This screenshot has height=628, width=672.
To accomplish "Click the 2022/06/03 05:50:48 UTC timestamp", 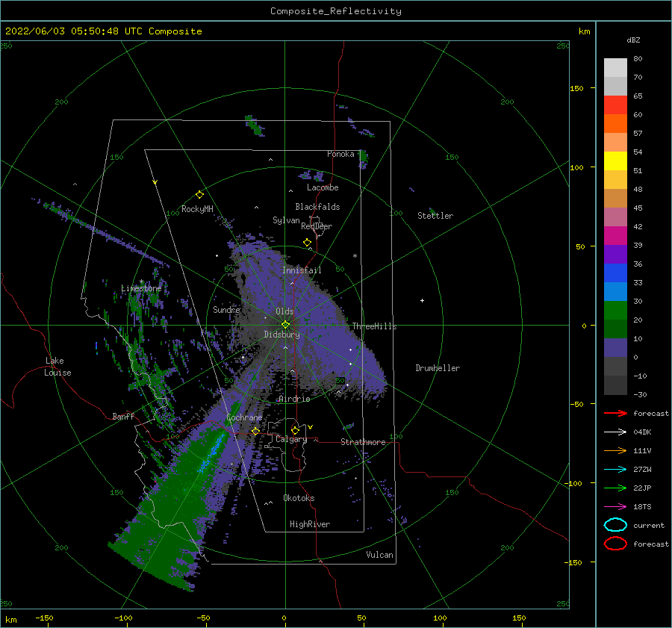I will click(73, 31).
